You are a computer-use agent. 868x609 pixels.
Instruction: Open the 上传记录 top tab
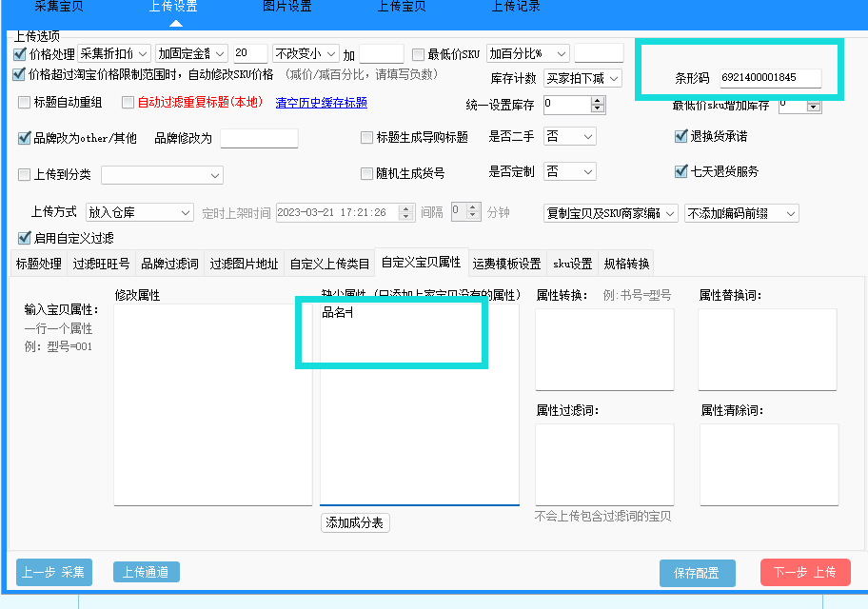(516, 7)
